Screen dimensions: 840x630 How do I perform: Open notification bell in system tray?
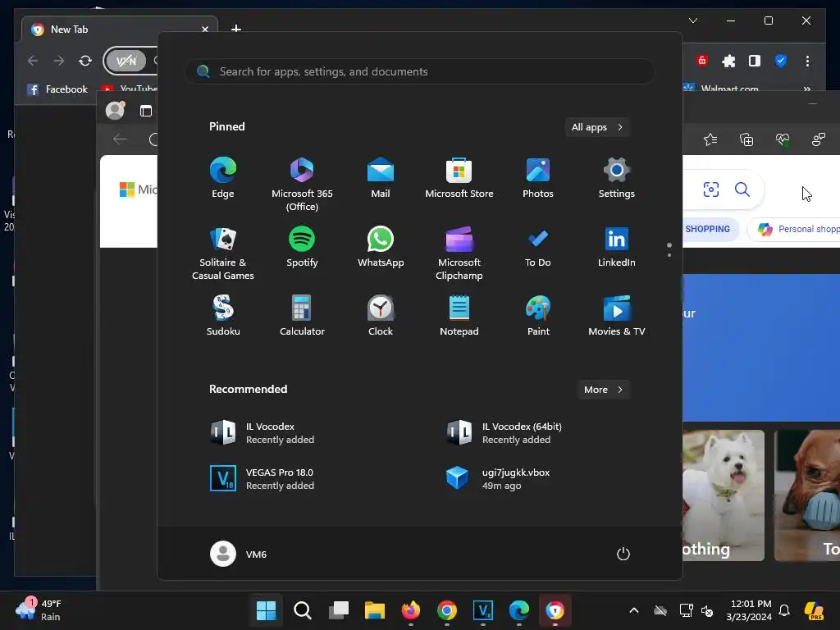coord(784,610)
